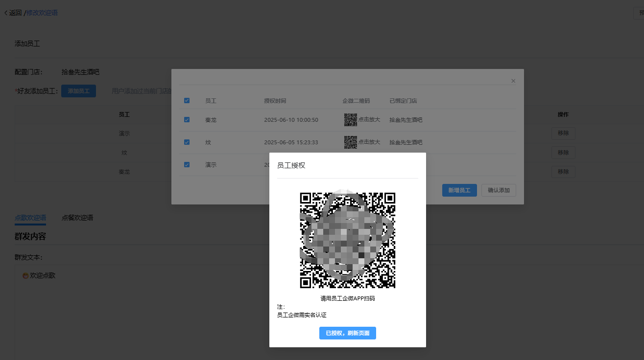Close the employee selection dialog
The width and height of the screenshot is (644, 360).
513,81
